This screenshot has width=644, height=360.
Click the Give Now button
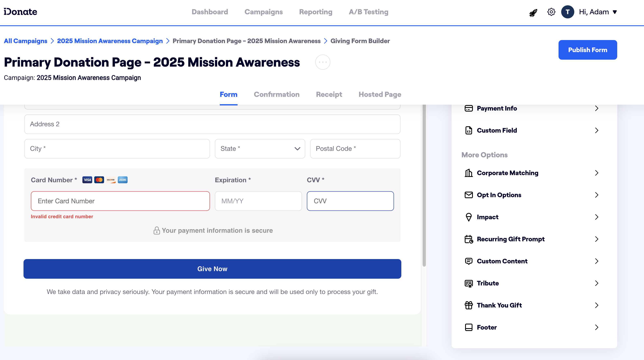(212, 269)
